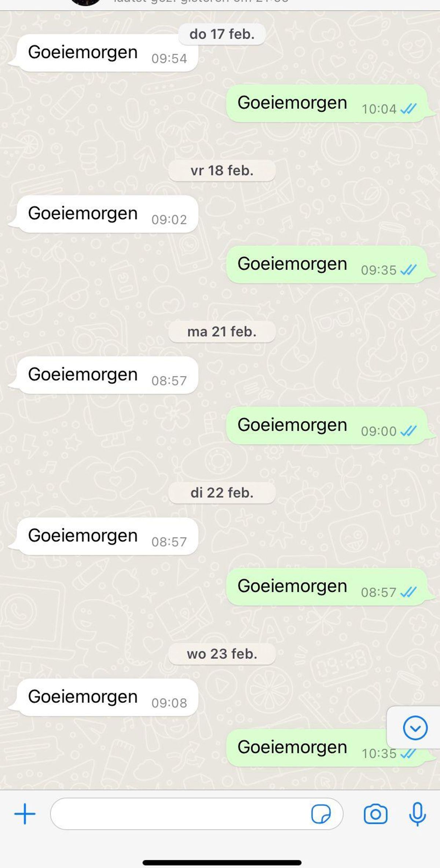The image size is (440, 868).
Task: Tap the blue read ticks beside 09:35
Action: 408,270
